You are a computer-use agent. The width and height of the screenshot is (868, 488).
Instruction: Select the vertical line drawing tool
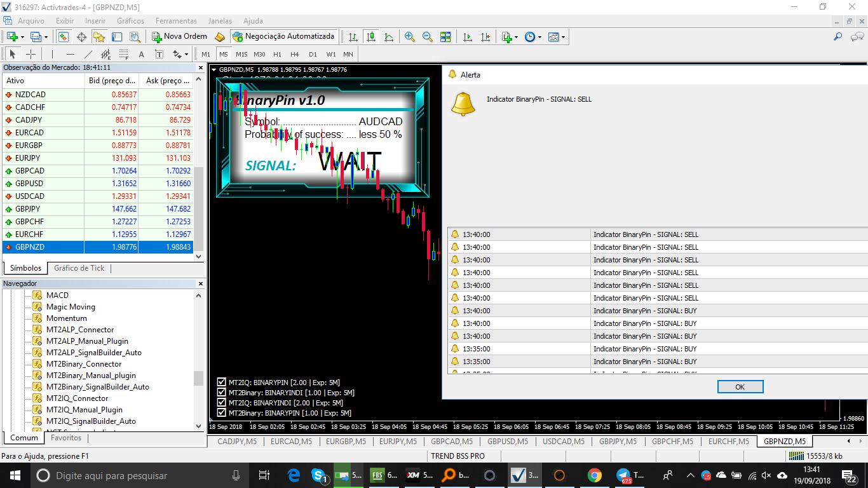[x=52, y=54]
